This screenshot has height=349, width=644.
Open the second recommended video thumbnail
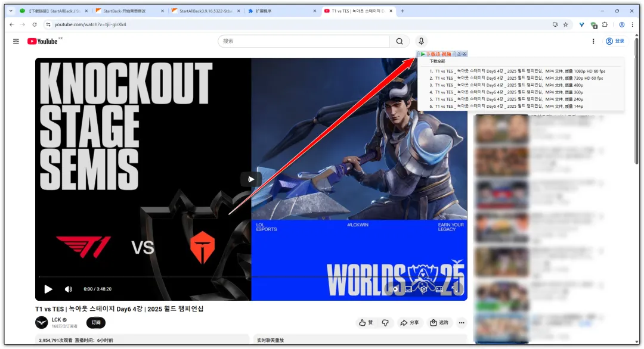[501, 162]
